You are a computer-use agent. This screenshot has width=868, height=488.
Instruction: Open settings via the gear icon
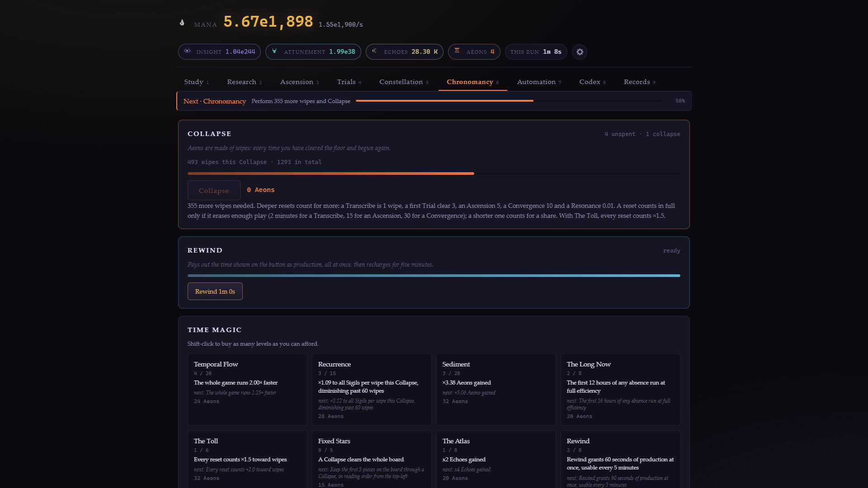[580, 52]
